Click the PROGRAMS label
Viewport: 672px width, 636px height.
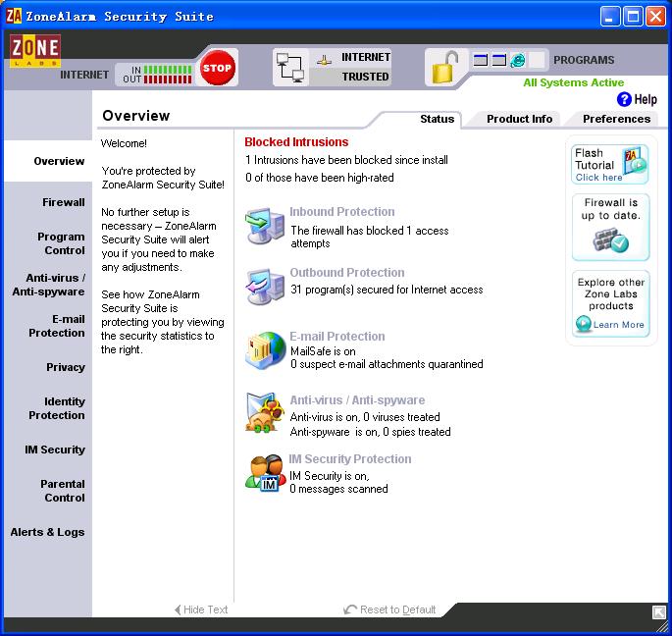[x=584, y=60]
